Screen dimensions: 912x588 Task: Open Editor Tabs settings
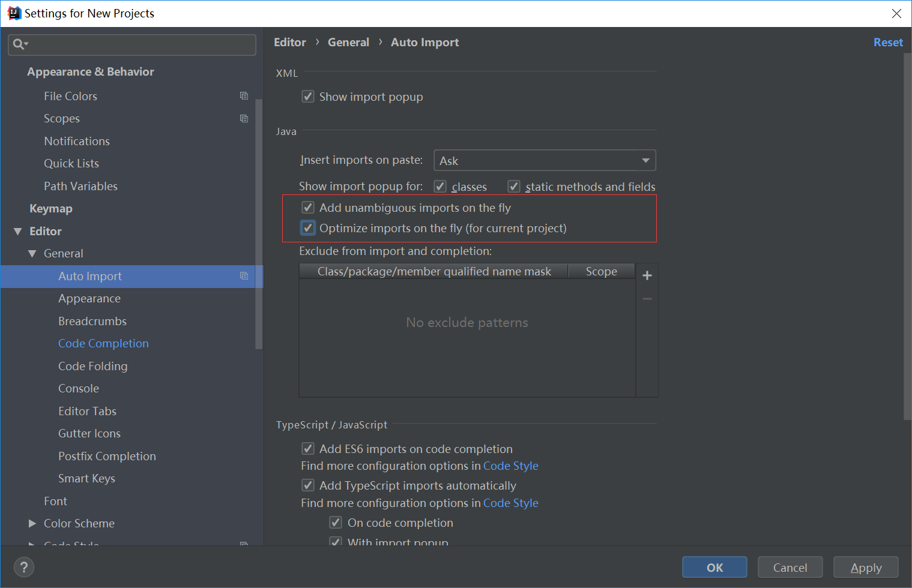click(x=87, y=411)
